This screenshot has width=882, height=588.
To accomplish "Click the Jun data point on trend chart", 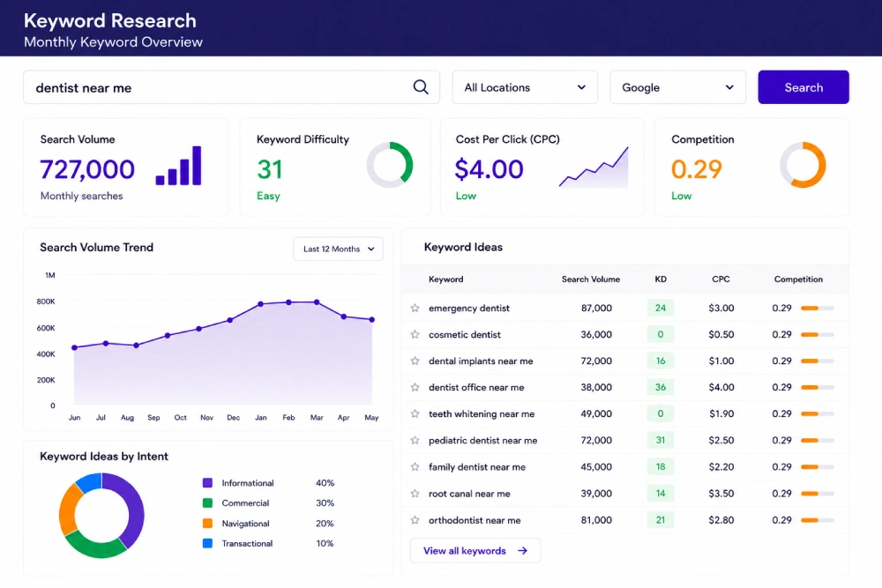I will point(74,347).
